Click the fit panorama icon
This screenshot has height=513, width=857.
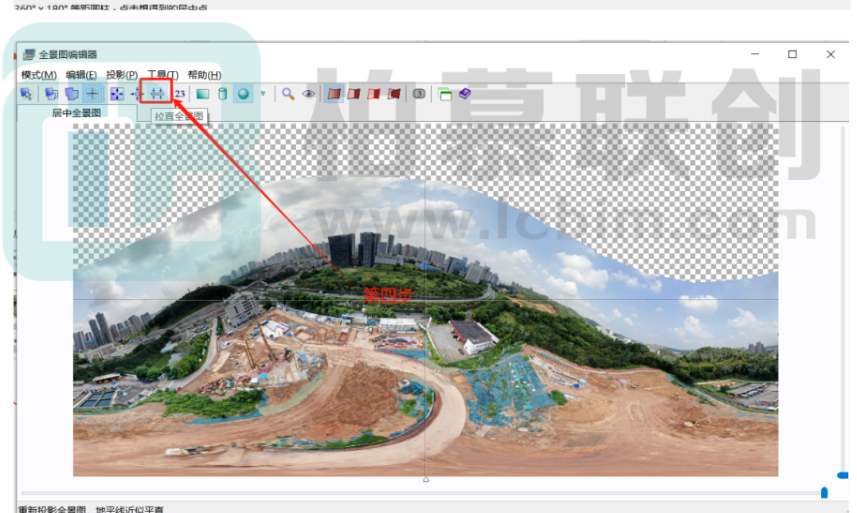click(x=117, y=94)
